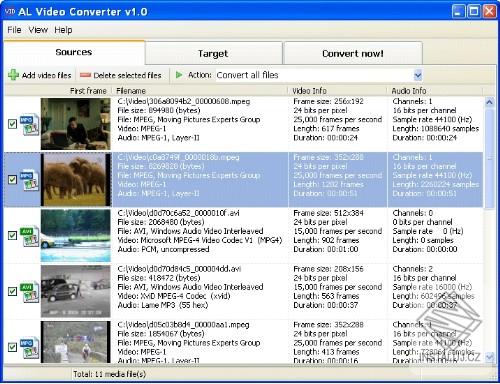Click the file list scrollbar thumb

(489, 158)
